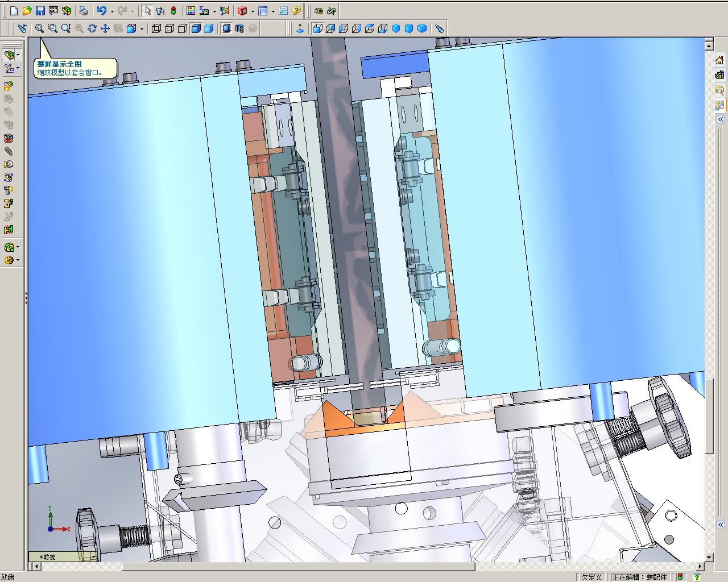
Task: Expand the Assembly toolbar flyout arrow
Action: [x=18, y=55]
